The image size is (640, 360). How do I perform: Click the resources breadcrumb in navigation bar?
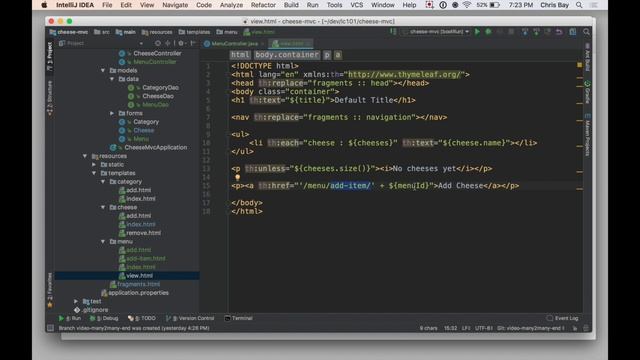click(x=157, y=32)
